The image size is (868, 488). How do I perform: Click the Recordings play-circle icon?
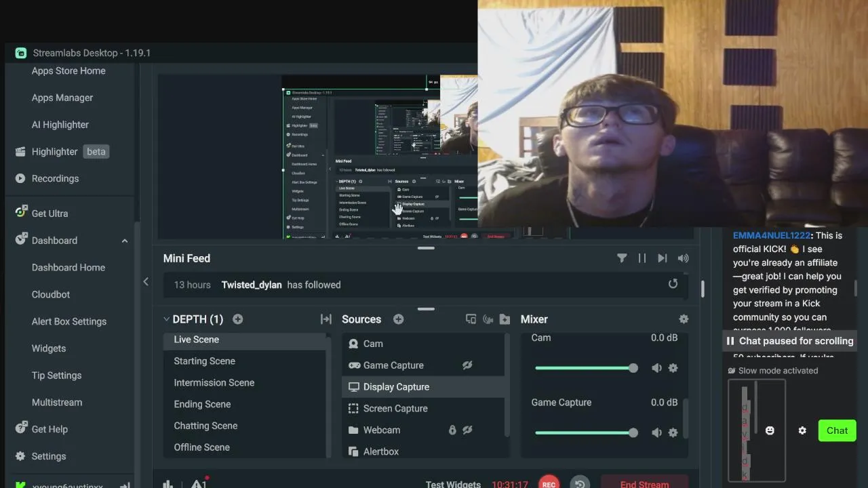pyautogui.click(x=20, y=178)
